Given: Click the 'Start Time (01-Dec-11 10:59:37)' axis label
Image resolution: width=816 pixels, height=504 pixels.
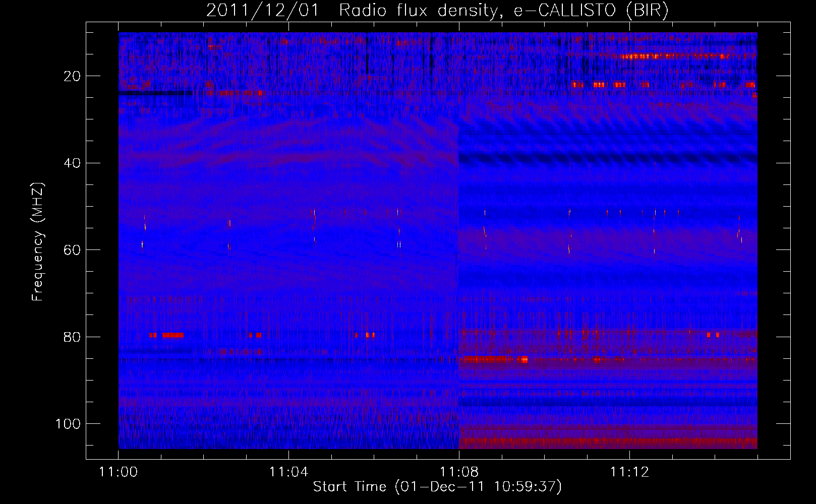Looking at the screenshot, I should click(437, 487).
